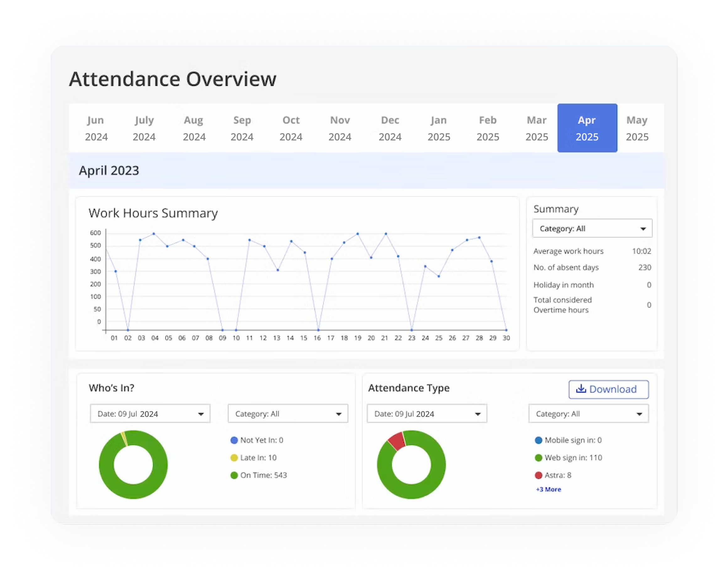Click the Download icon in Attendance Type
The image size is (728, 580).
point(581,389)
